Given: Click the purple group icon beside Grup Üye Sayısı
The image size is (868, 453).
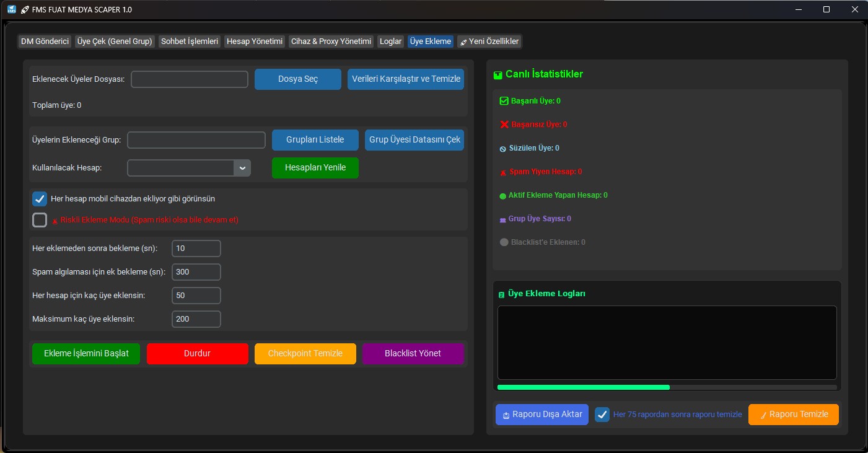Looking at the screenshot, I should coord(503,219).
